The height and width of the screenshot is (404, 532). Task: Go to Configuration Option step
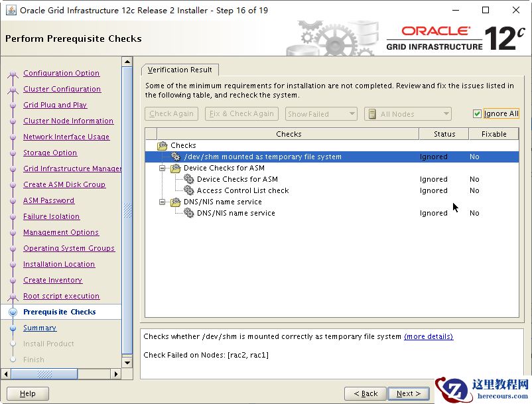tap(62, 73)
